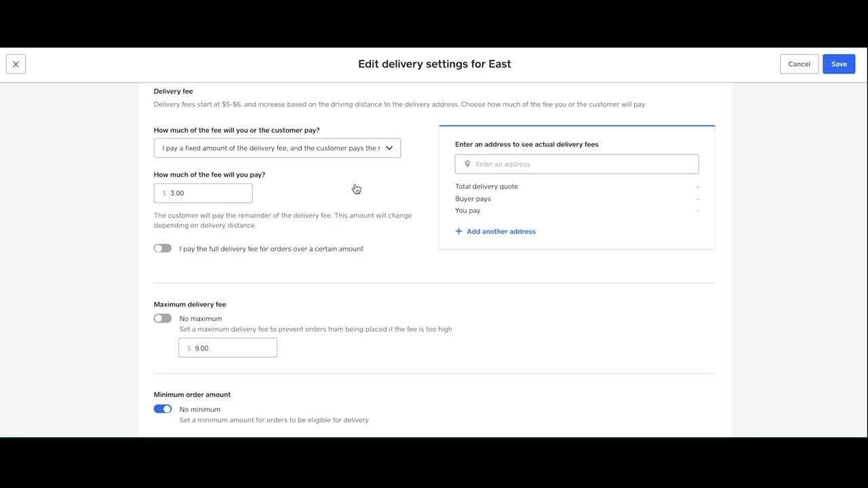The image size is (868, 488).
Task: Click the Enter an address field
Action: point(583,164)
